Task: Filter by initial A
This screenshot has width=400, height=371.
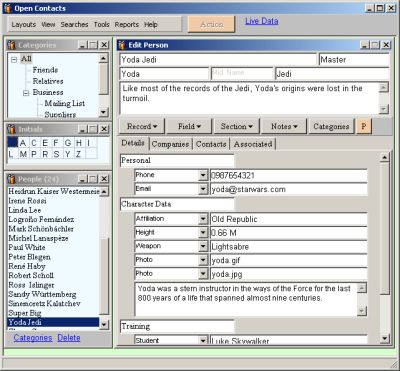Action: click(x=23, y=143)
